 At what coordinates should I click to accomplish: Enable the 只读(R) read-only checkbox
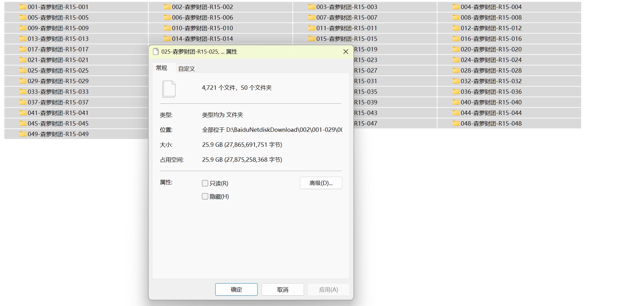(x=205, y=183)
